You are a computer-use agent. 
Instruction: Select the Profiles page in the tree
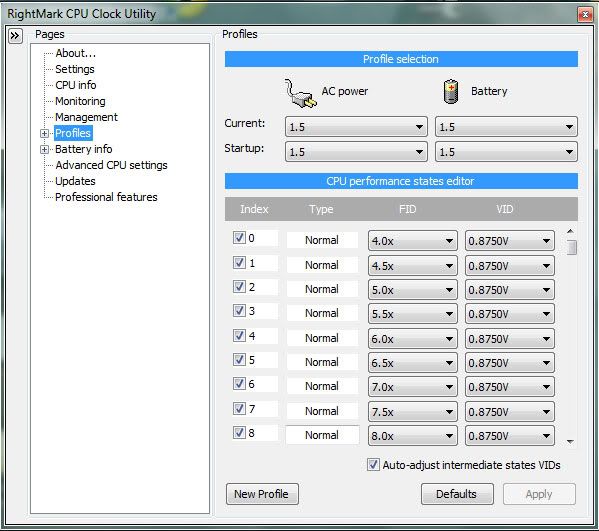click(73, 133)
